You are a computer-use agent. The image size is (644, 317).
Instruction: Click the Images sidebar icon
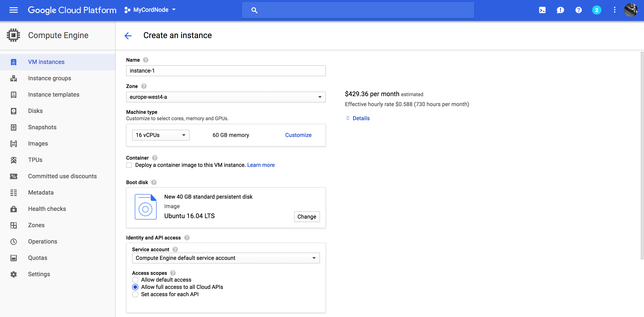13,144
